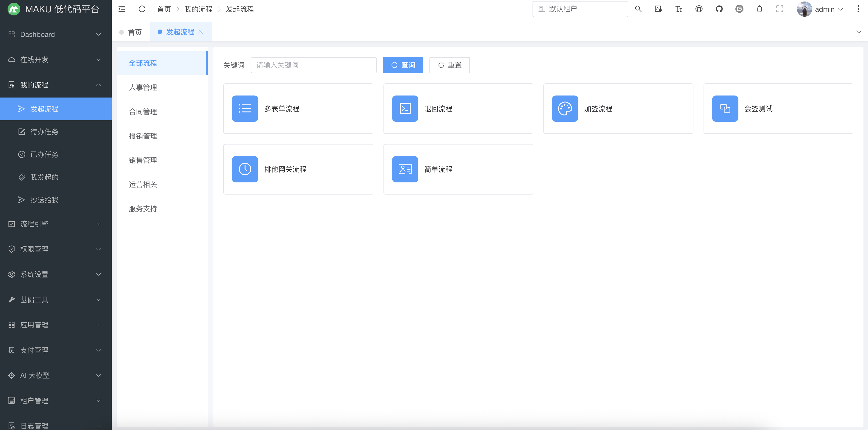Change font size with the Tt icon
Image resolution: width=868 pixels, height=430 pixels.
[679, 9]
